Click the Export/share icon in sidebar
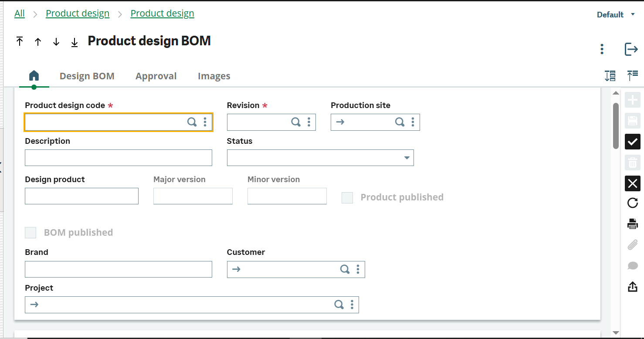The height and width of the screenshot is (339, 644). pos(633,286)
